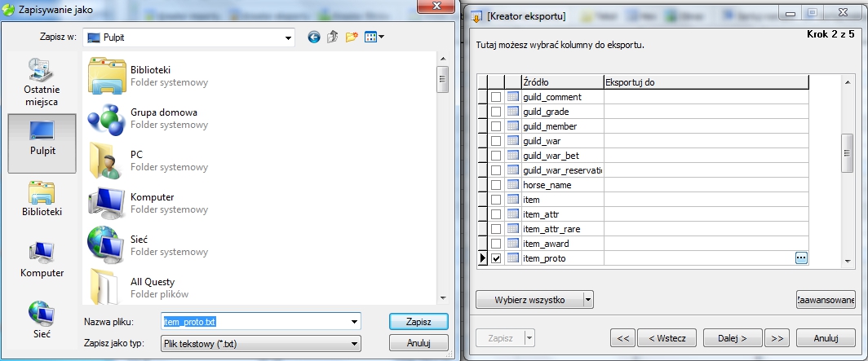Go back in the save dialog
This screenshot has height=361, width=868.
(x=314, y=37)
